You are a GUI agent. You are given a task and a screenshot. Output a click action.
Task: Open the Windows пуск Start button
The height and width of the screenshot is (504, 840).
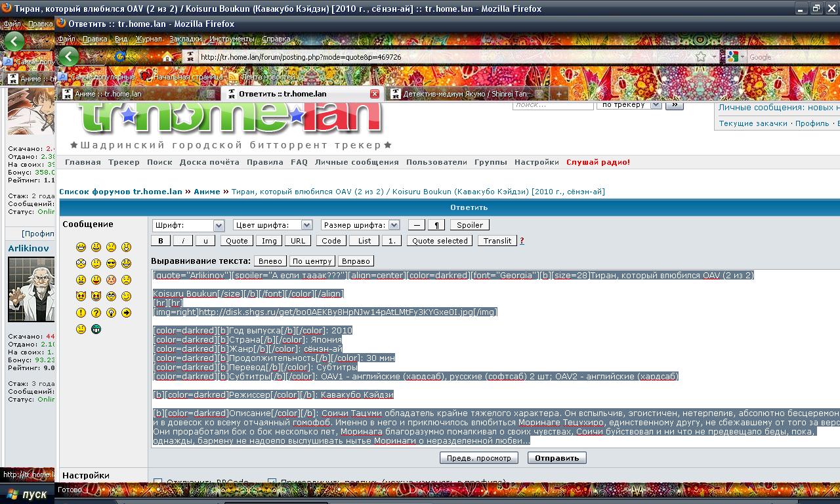pyautogui.click(x=26, y=494)
